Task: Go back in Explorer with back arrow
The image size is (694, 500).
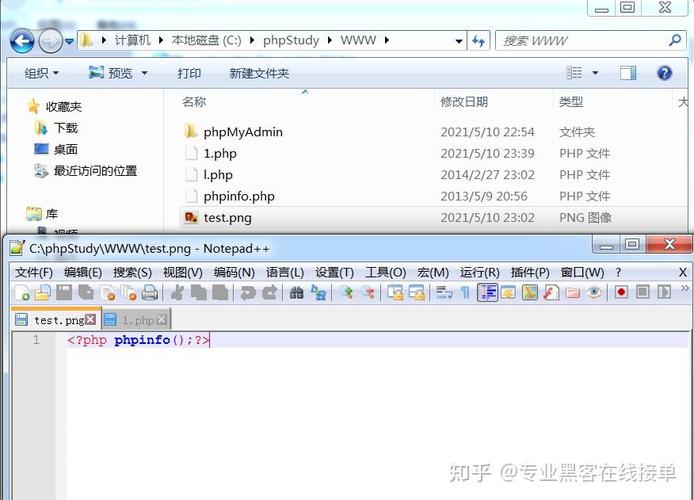Action: coord(22,42)
